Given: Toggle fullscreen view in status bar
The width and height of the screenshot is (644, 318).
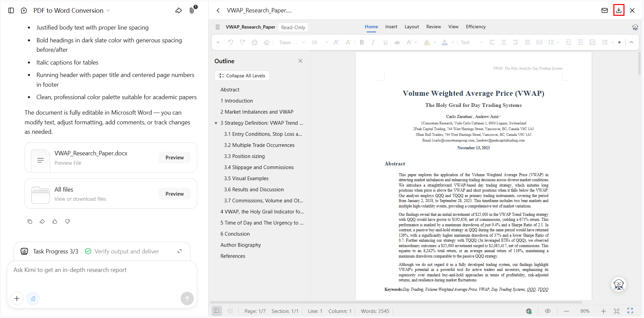Looking at the screenshot, I should click(x=630, y=311).
